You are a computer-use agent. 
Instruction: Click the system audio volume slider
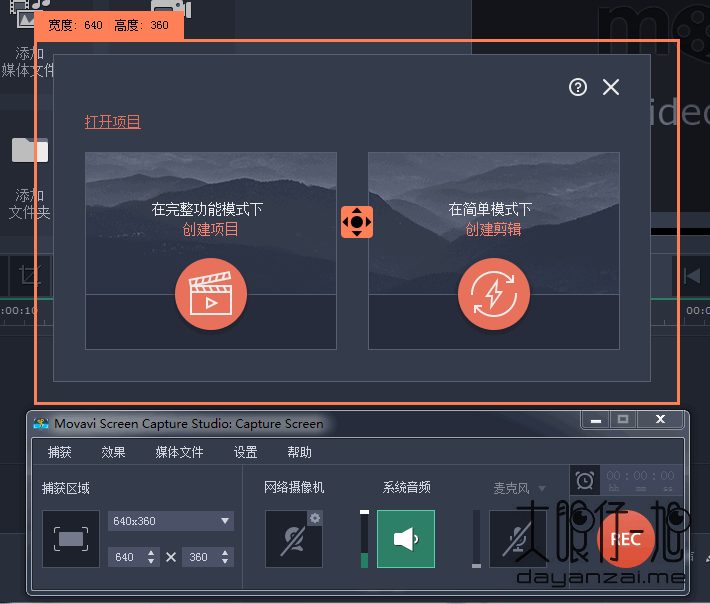click(365, 540)
